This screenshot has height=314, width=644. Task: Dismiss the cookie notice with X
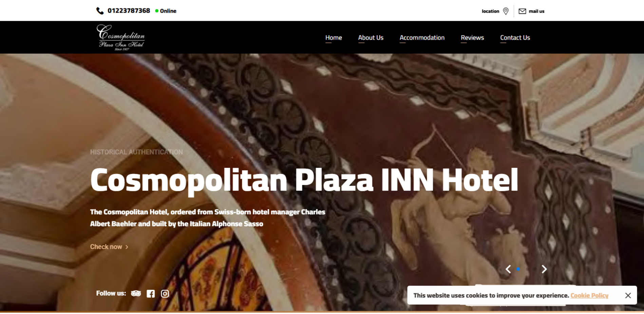pos(628,296)
